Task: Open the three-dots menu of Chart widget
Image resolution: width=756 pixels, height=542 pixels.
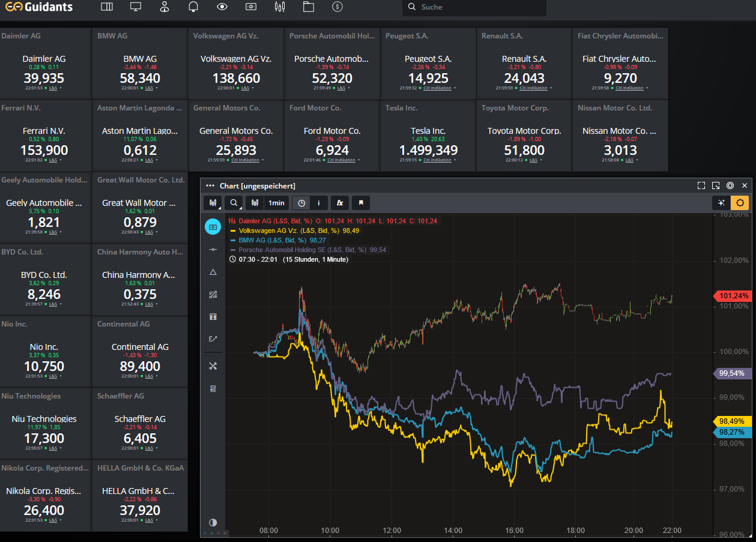Action: (210, 186)
